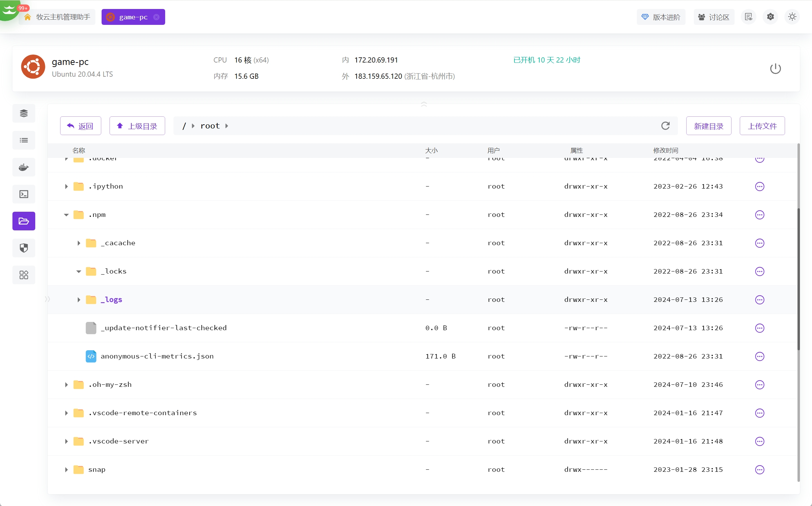The width and height of the screenshot is (812, 506).
Task: Open the settings gear icon
Action: [771, 17]
